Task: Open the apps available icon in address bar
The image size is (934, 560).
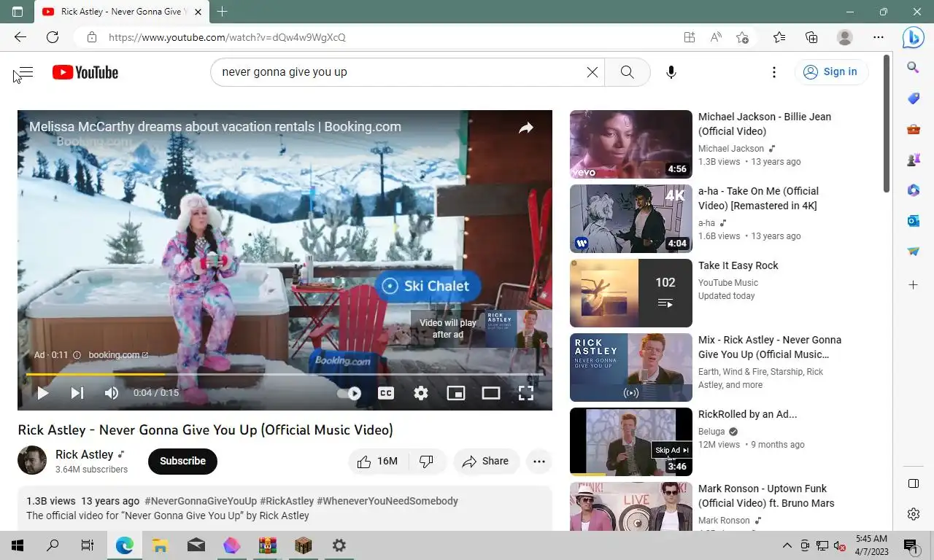Action: click(x=690, y=37)
